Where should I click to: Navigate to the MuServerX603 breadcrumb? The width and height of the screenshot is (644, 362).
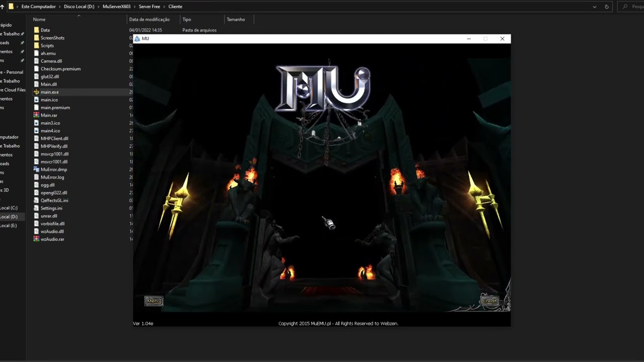[116, 7]
